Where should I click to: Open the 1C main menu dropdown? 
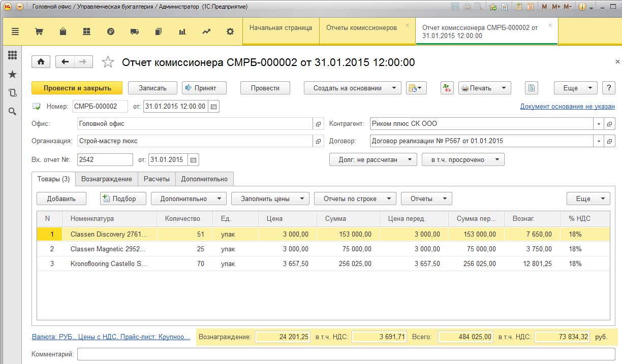click(x=19, y=7)
